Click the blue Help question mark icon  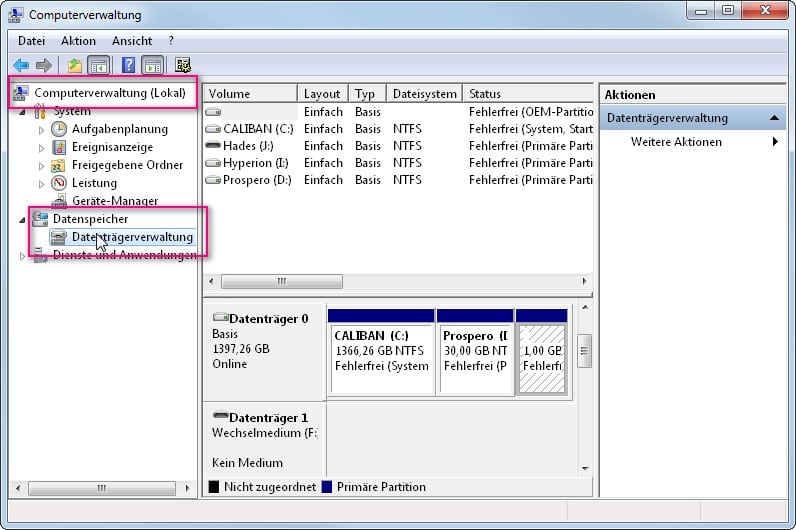128,66
